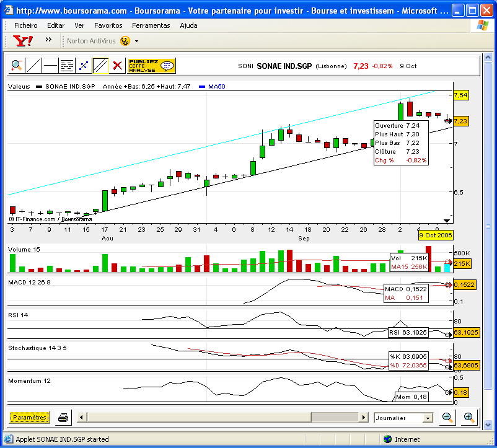Click the red X delete drawing tool
Screen dimensions: 497x448
coord(117,66)
